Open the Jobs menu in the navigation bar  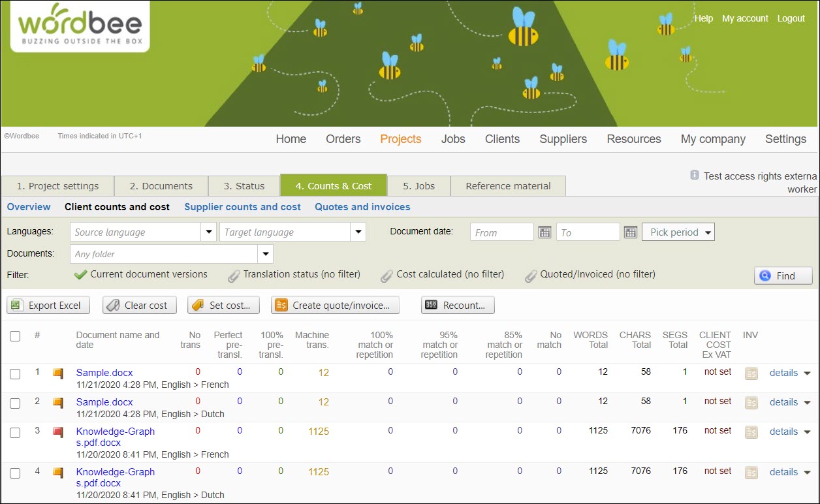click(x=453, y=139)
